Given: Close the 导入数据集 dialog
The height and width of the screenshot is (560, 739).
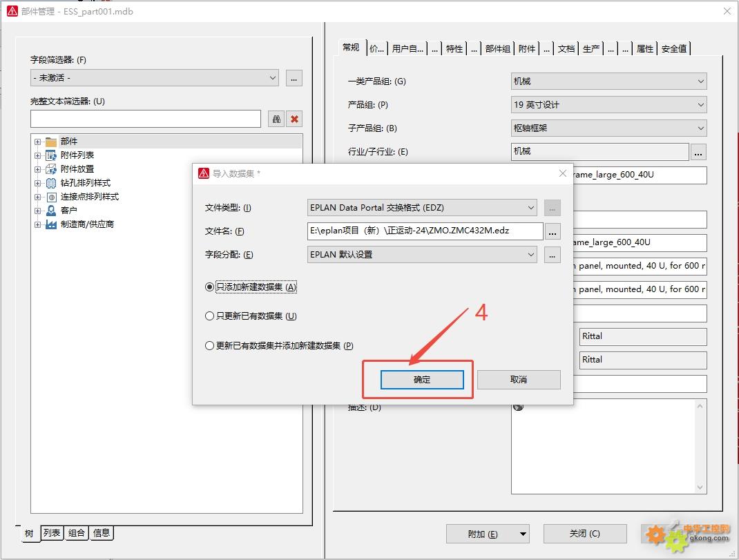Looking at the screenshot, I should [562, 173].
